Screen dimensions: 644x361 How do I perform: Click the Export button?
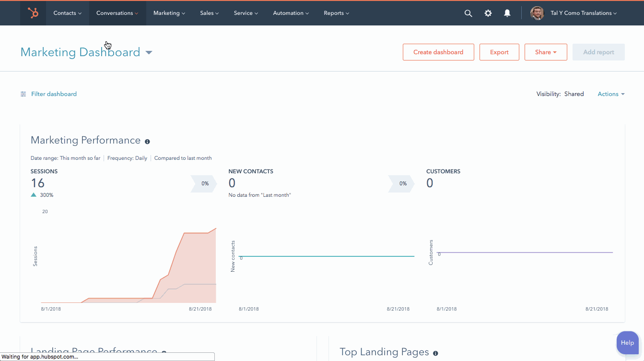[x=499, y=52]
